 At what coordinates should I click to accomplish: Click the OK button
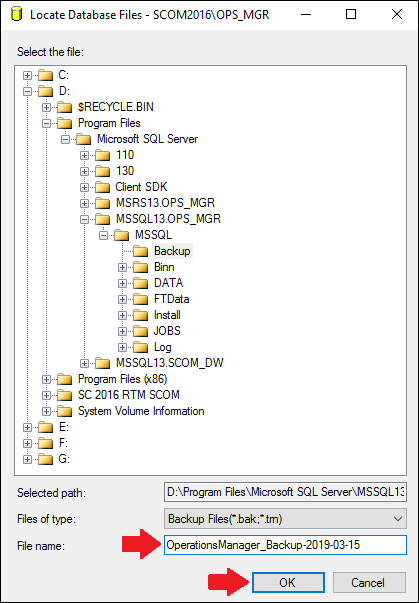click(288, 583)
